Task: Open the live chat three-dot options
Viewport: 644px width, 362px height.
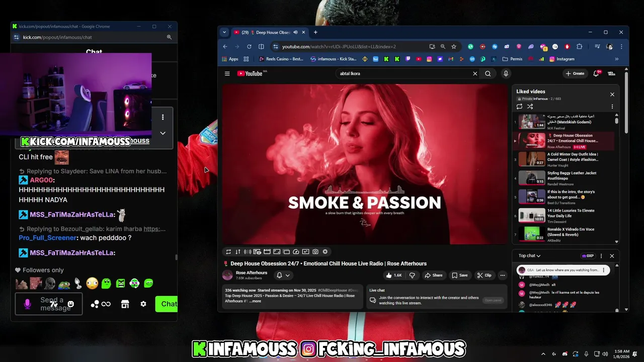Action: 601,256
